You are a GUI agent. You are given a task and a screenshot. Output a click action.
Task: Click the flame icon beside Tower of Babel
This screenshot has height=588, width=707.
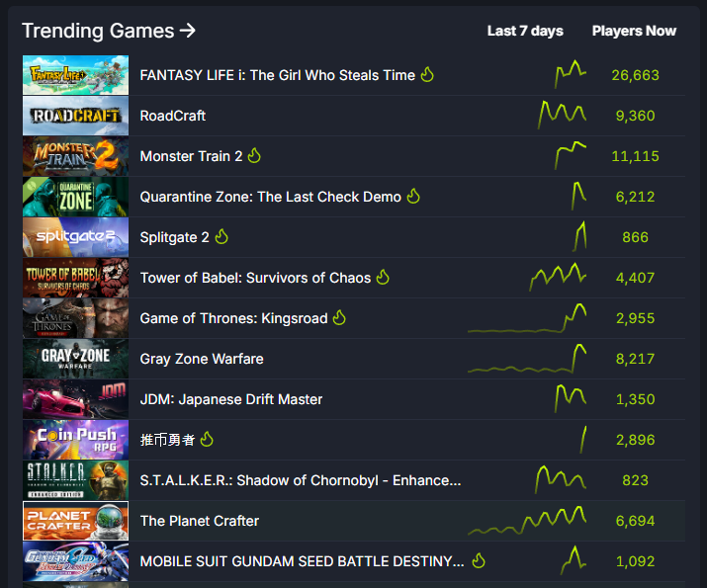[383, 278]
